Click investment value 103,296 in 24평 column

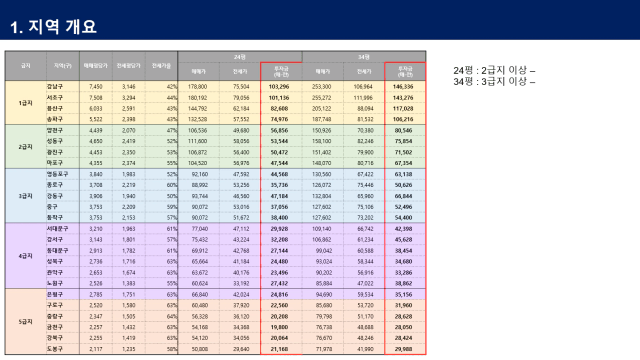click(279, 87)
